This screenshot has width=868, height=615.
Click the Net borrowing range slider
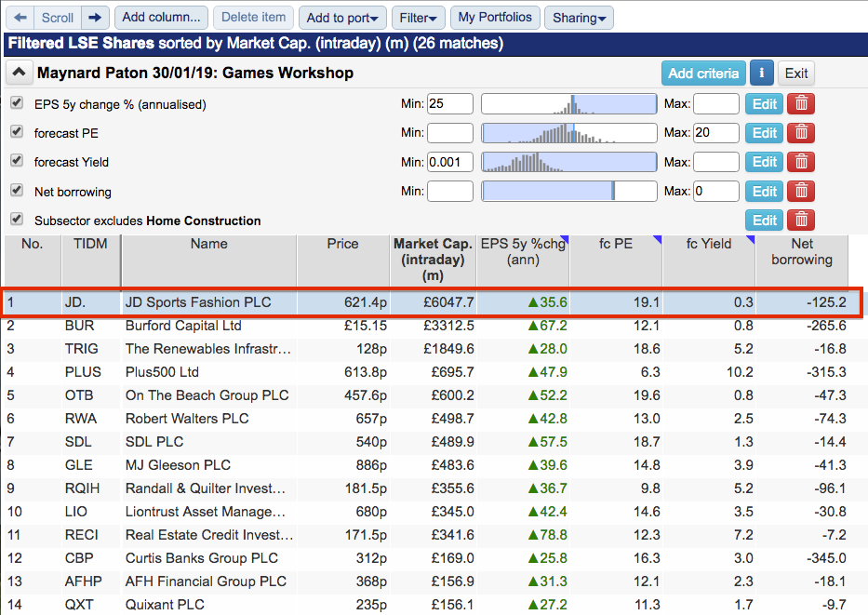click(569, 192)
